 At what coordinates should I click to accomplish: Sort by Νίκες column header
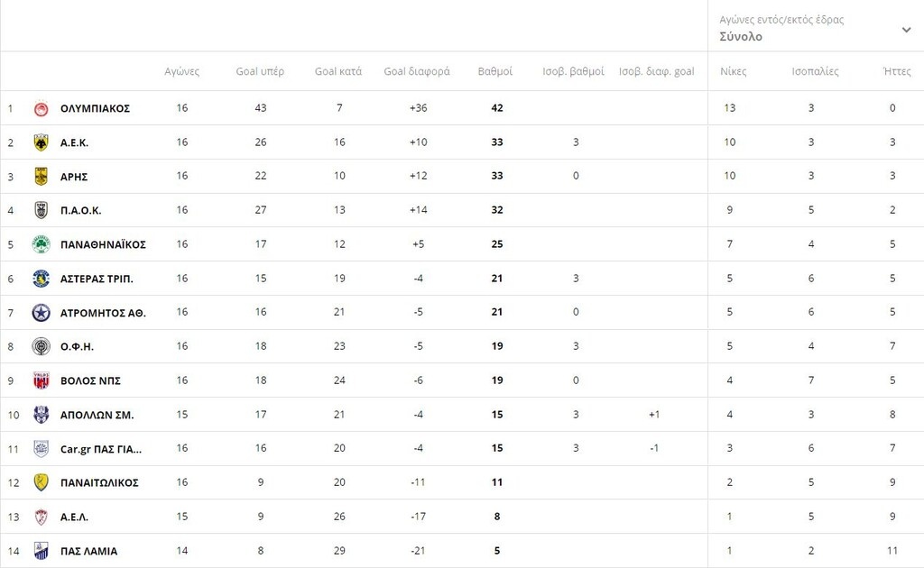(x=733, y=71)
